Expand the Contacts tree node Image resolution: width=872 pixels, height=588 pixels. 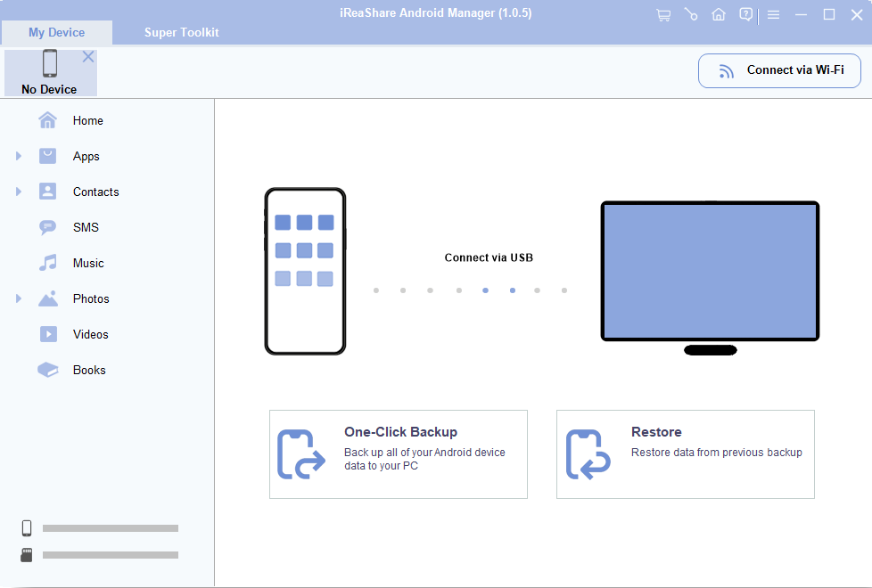coord(19,192)
